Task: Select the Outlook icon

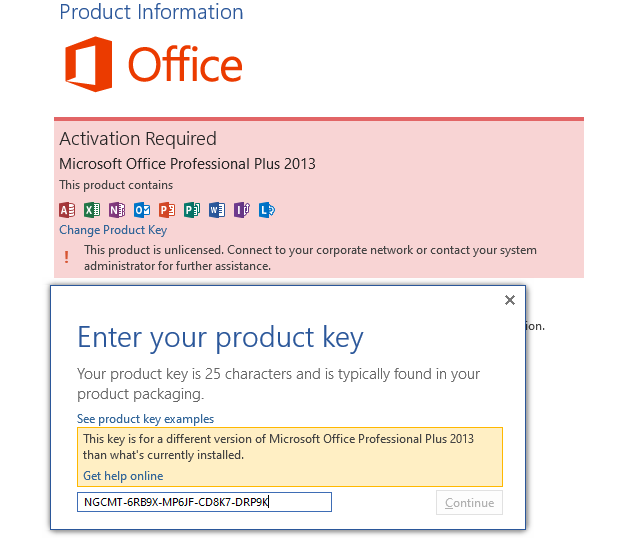Action: click(x=142, y=210)
